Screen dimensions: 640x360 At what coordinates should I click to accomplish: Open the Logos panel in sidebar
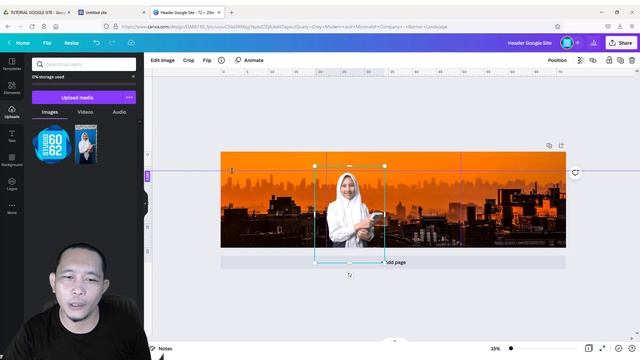click(x=12, y=184)
